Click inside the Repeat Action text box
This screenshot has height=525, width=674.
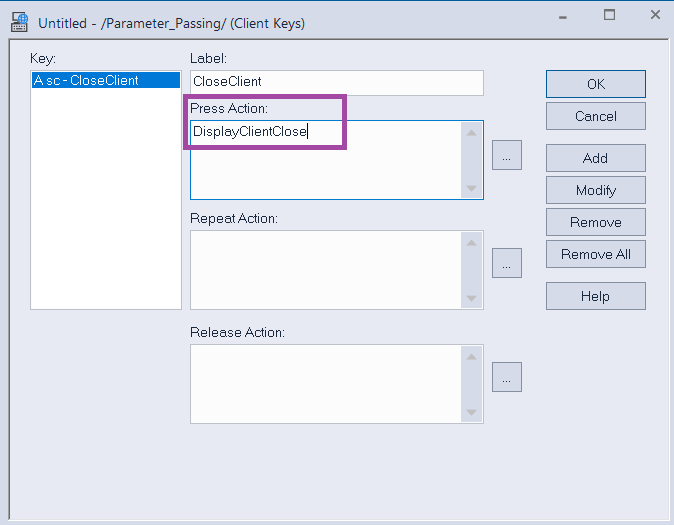pyautogui.click(x=325, y=270)
